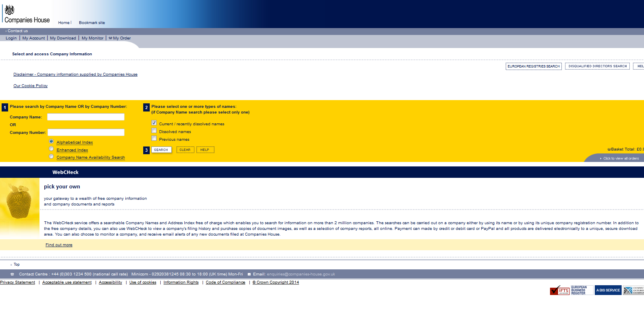Click the A BIS Service badge

pyautogui.click(x=608, y=290)
